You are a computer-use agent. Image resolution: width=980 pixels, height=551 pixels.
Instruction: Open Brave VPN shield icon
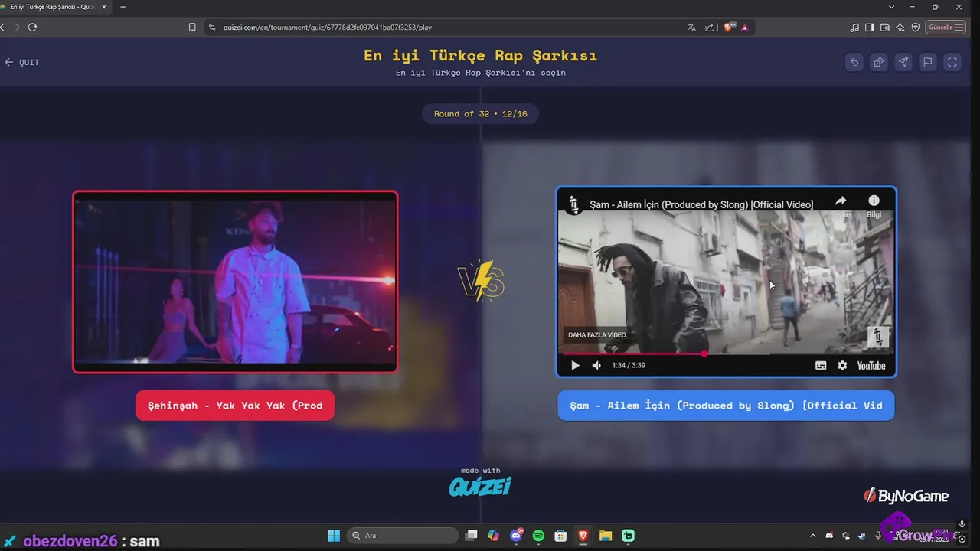pos(916,28)
